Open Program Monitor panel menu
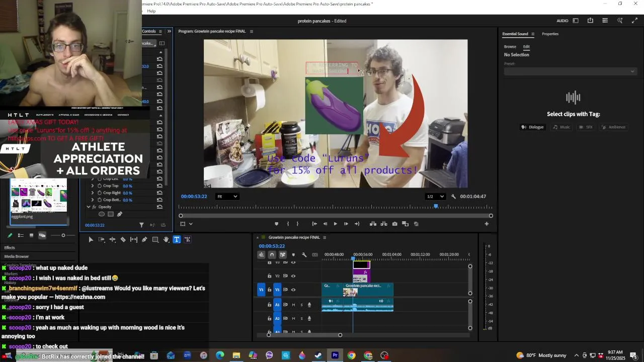 (x=252, y=31)
